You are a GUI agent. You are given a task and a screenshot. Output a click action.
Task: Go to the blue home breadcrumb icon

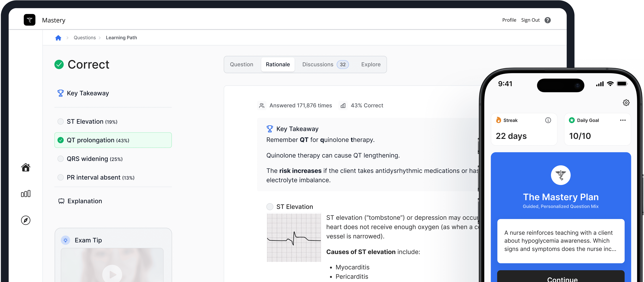click(x=58, y=38)
